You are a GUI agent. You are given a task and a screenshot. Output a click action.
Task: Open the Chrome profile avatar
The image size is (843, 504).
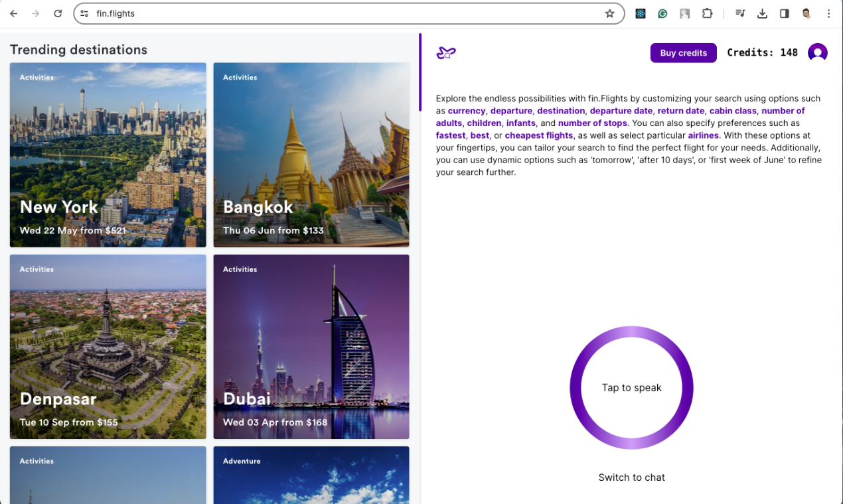click(x=805, y=13)
